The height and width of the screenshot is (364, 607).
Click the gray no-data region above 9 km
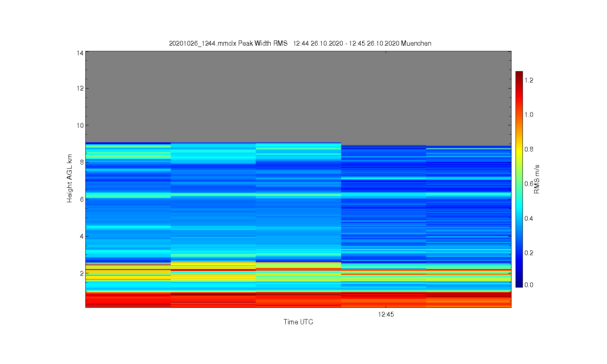(x=298, y=96)
